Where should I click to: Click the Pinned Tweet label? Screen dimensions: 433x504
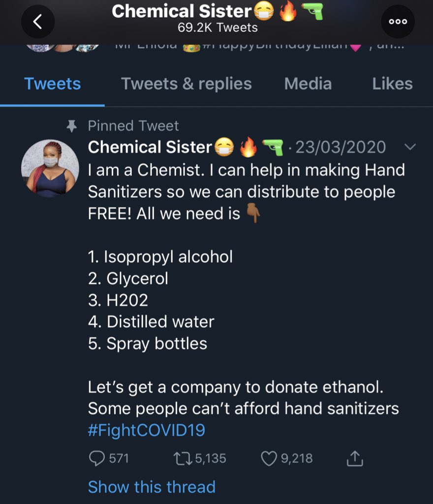[133, 126]
